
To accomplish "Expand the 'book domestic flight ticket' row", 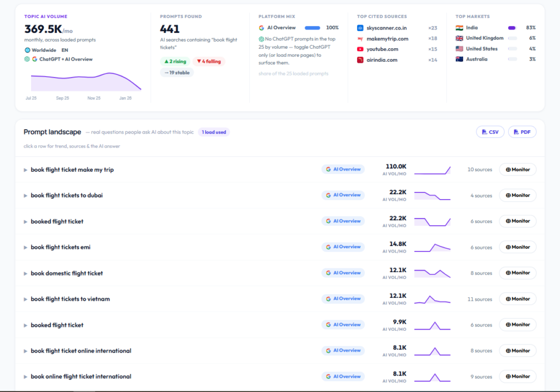I will tap(25, 273).
